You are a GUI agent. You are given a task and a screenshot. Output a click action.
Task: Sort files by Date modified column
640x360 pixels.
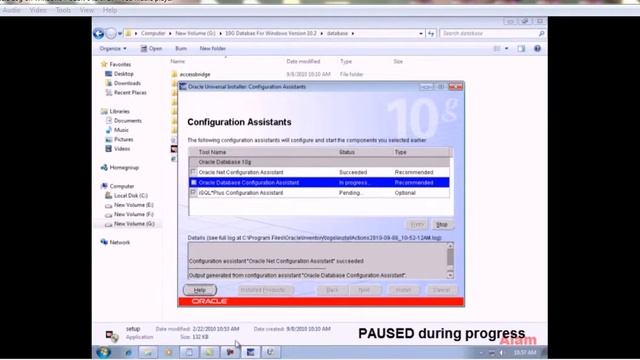[303, 62]
